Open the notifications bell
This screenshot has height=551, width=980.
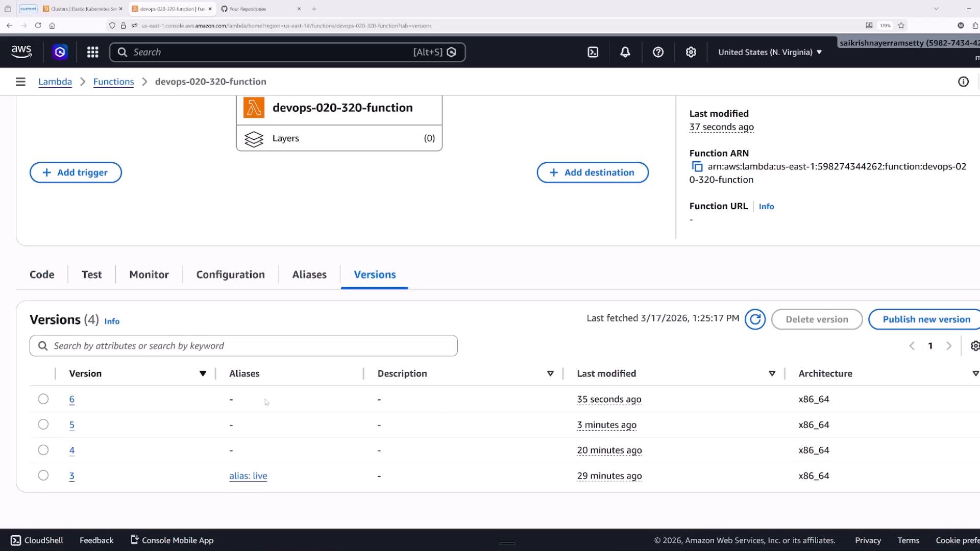coord(625,52)
